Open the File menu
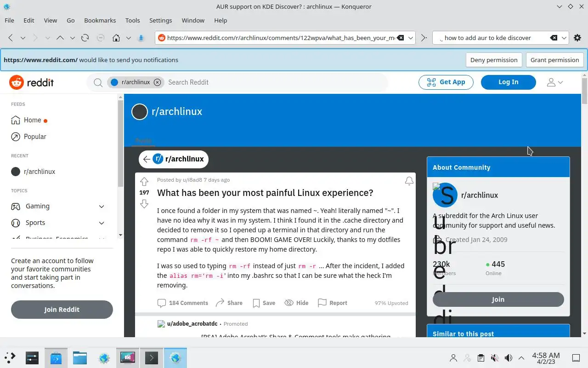 [9, 20]
